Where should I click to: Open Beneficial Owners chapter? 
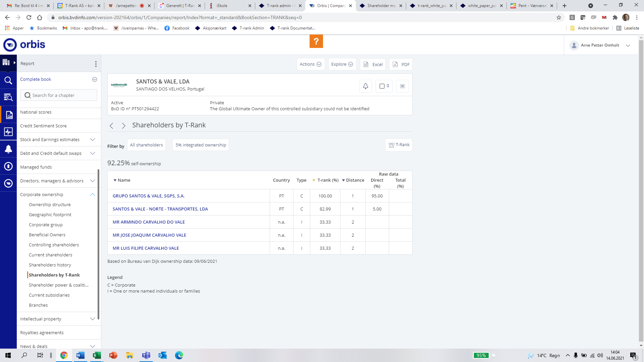pyautogui.click(x=47, y=235)
